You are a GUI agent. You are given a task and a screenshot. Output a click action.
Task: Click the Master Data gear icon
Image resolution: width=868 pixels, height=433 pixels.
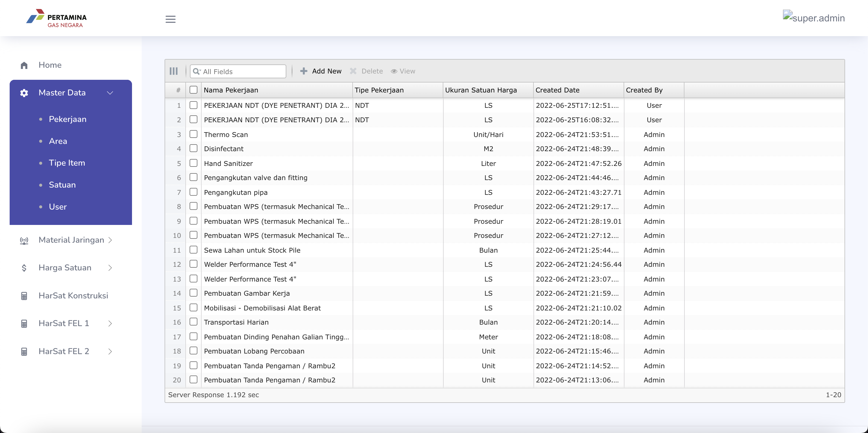coord(24,93)
